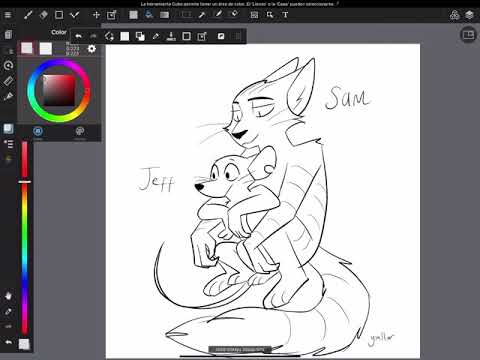Tap the 'Color' panel title
This screenshot has width=480, height=360.
(x=59, y=32)
